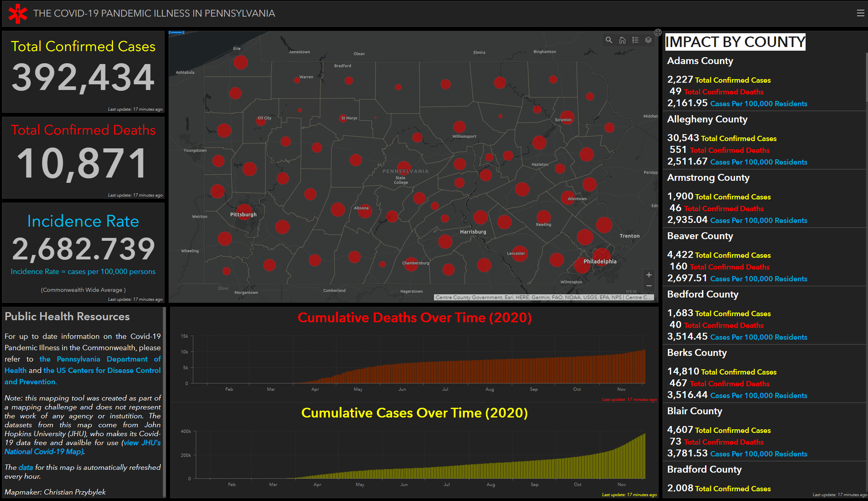Open the US Centers for Disease Control link
This screenshot has width=868, height=501.
pos(102,370)
